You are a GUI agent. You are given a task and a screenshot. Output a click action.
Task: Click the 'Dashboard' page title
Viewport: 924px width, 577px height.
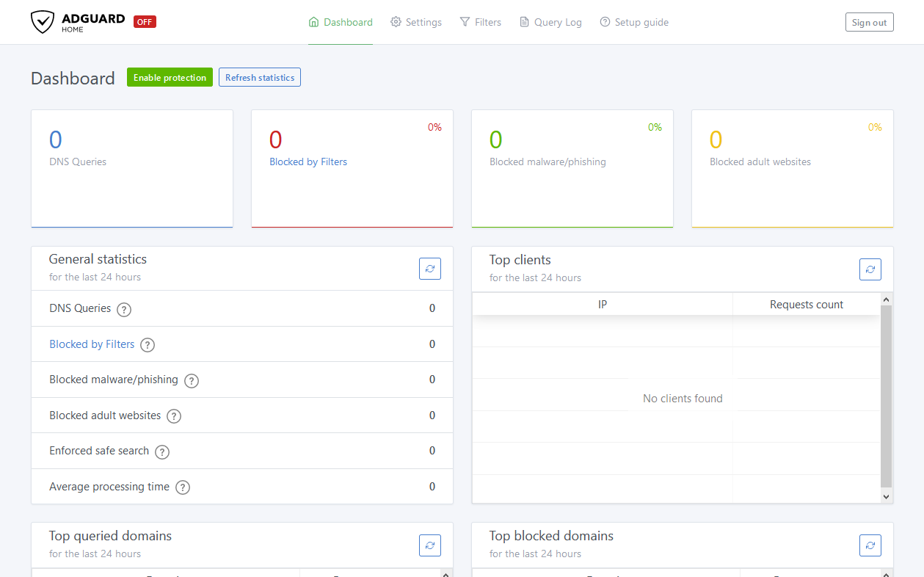pyautogui.click(x=73, y=79)
